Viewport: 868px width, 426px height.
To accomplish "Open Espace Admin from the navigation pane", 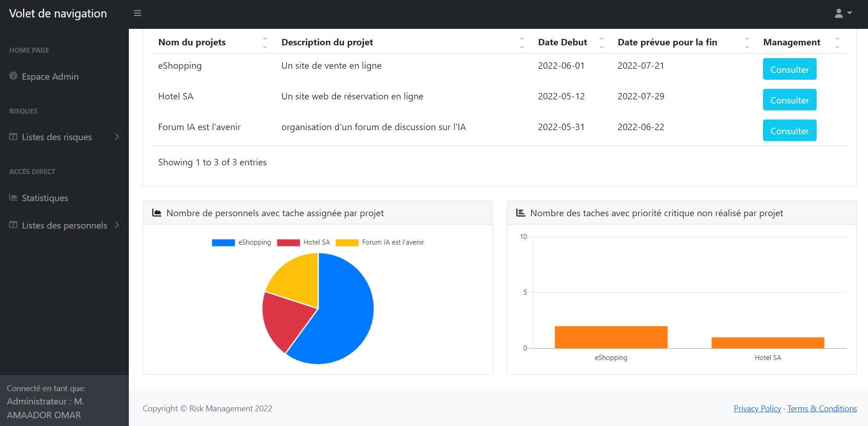I will 50,76.
